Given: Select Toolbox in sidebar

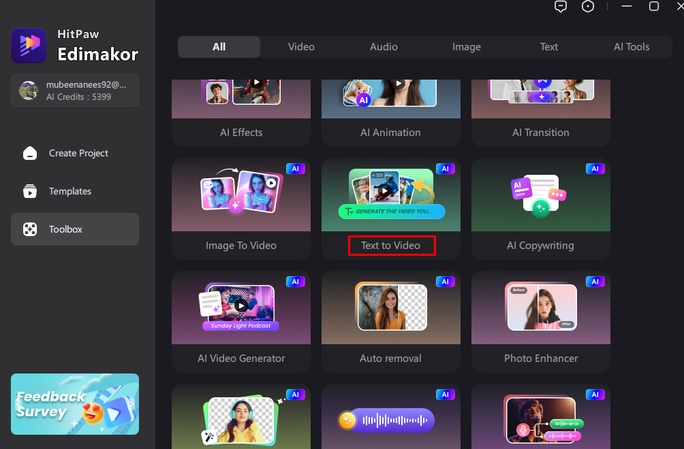Looking at the screenshot, I should 75,229.
